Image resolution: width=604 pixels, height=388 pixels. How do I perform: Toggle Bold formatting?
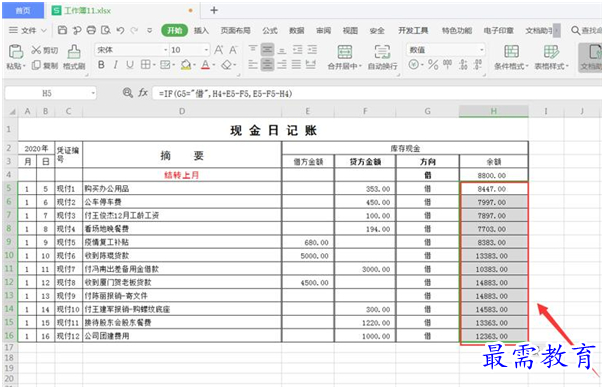pyautogui.click(x=101, y=65)
